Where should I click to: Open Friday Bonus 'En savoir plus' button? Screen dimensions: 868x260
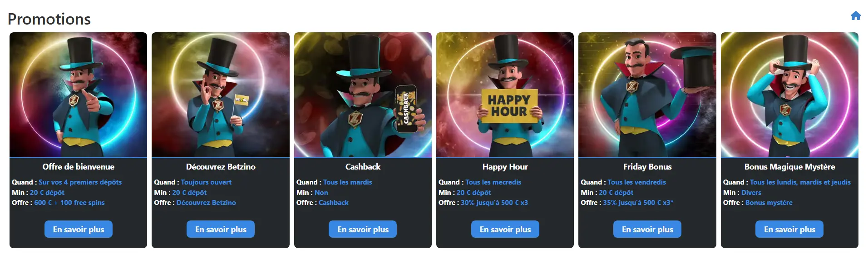[x=647, y=229]
